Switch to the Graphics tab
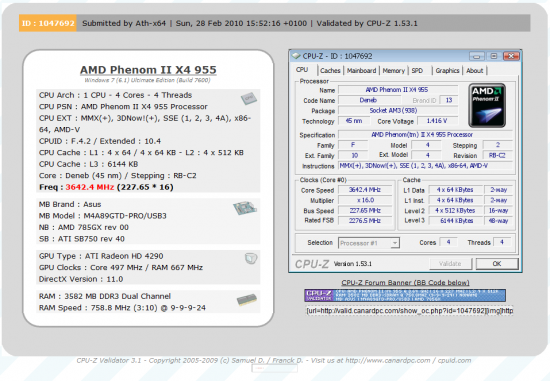This screenshot has height=381, width=550. click(x=447, y=71)
